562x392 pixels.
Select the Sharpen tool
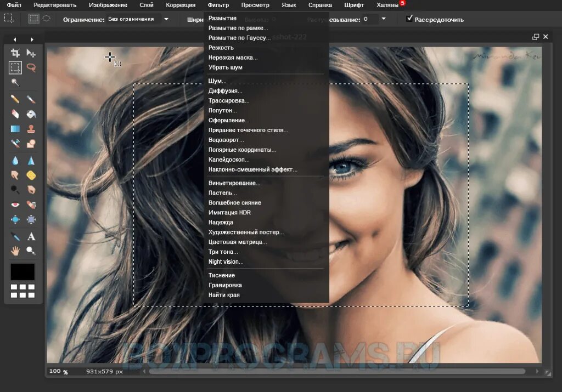coord(31,161)
